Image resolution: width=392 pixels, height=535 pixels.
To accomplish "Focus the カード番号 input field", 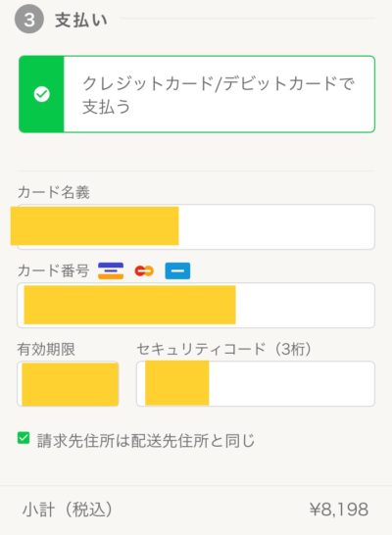I will (196, 305).
